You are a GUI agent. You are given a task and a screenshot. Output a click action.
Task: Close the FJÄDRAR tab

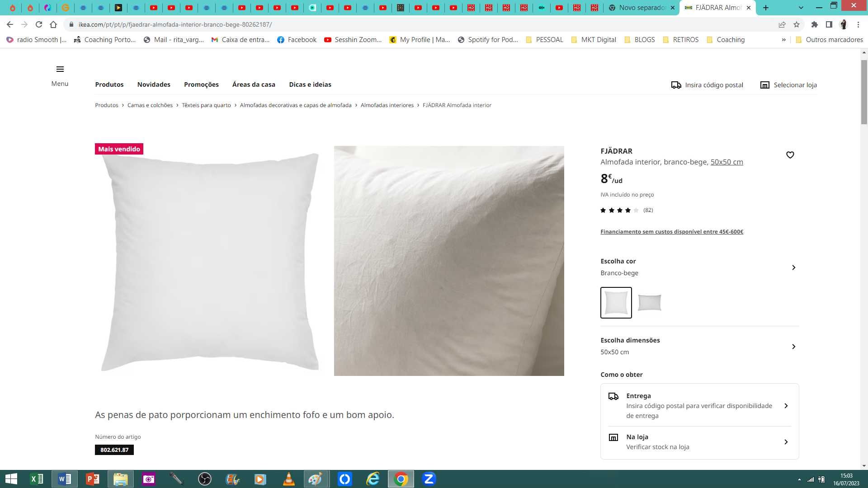pyautogui.click(x=748, y=8)
